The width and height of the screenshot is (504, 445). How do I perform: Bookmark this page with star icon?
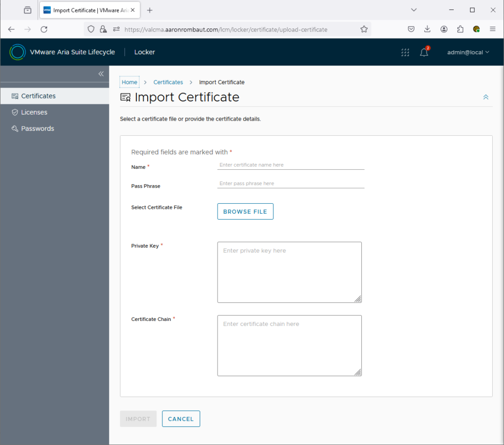364,30
